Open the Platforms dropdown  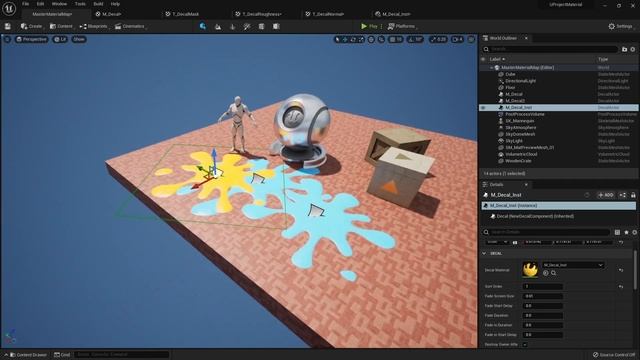tap(402, 27)
